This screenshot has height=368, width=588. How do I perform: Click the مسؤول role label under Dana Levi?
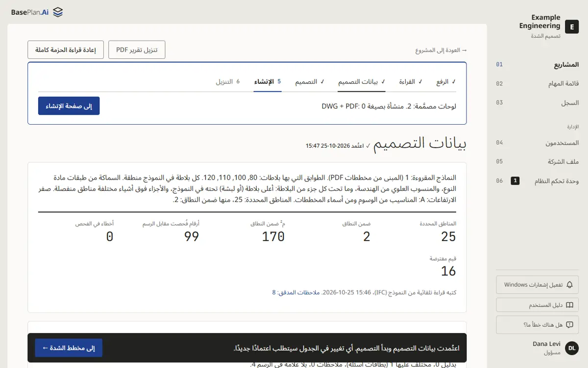552,353
